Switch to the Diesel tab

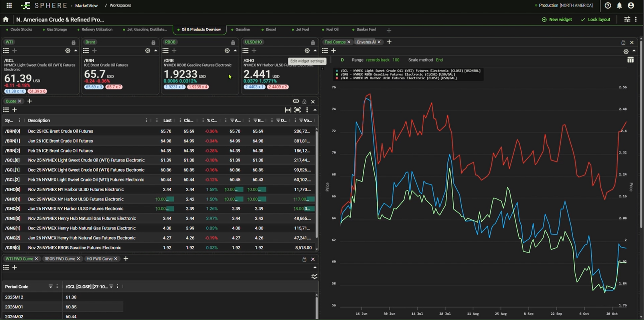(x=270, y=30)
